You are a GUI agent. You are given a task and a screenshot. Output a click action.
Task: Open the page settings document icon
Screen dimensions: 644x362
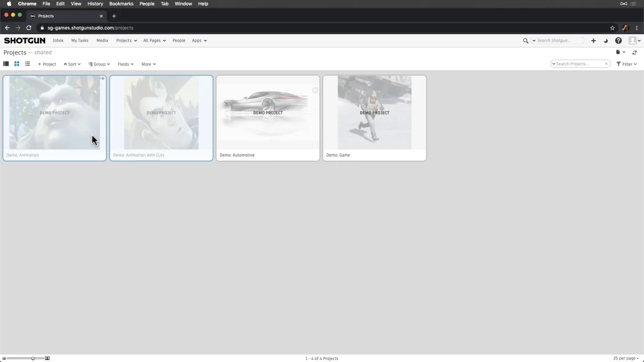coord(618,52)
